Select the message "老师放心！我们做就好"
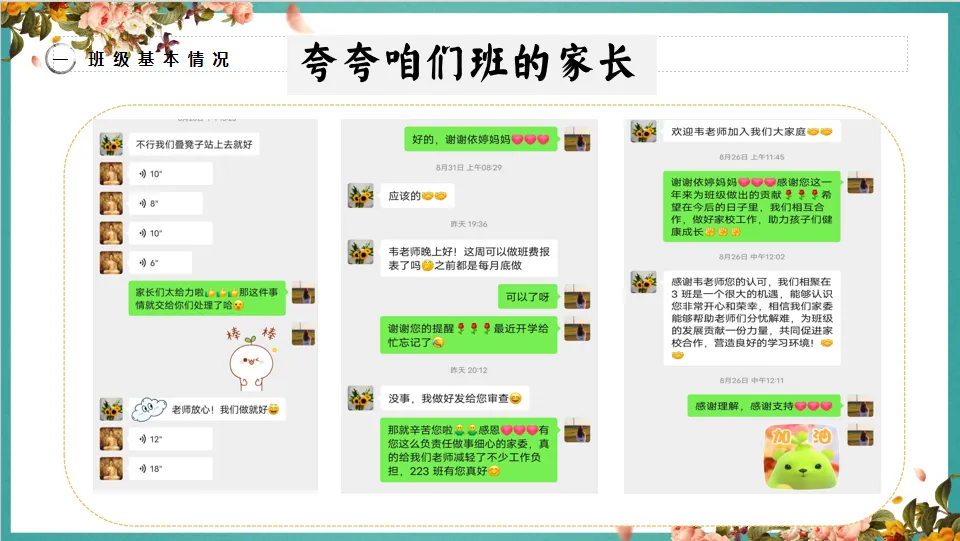The height and width of the screenshot is (541, 960). (x=207, y=409)
